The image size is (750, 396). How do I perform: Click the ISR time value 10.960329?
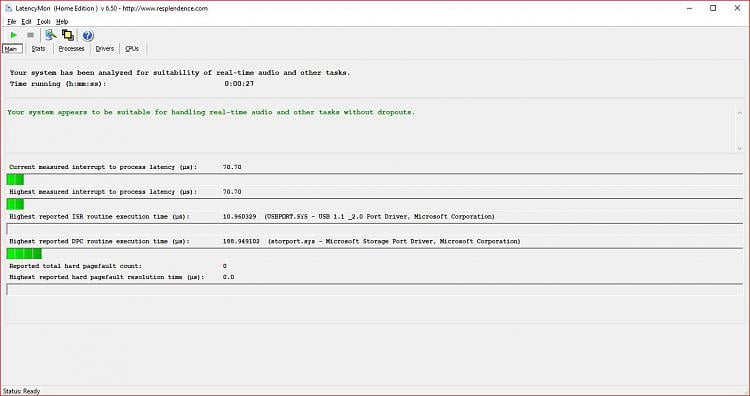[x=239, y=217]
